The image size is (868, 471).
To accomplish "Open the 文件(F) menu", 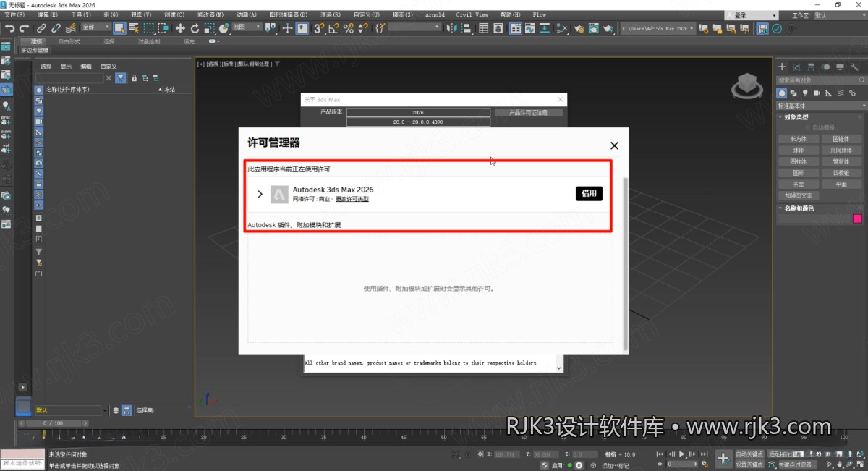I will [14, 14].
